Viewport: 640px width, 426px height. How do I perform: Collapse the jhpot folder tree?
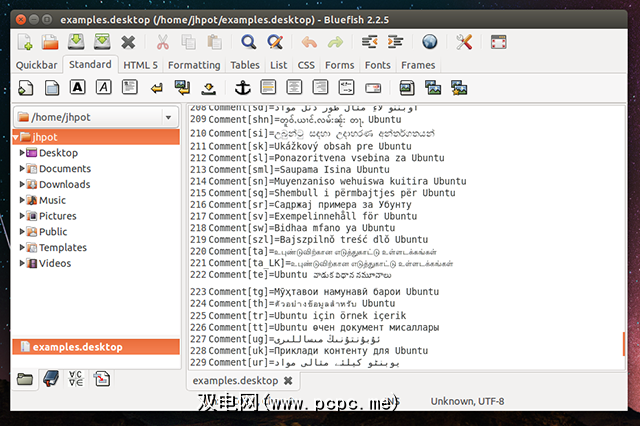(x=16, y=138)
